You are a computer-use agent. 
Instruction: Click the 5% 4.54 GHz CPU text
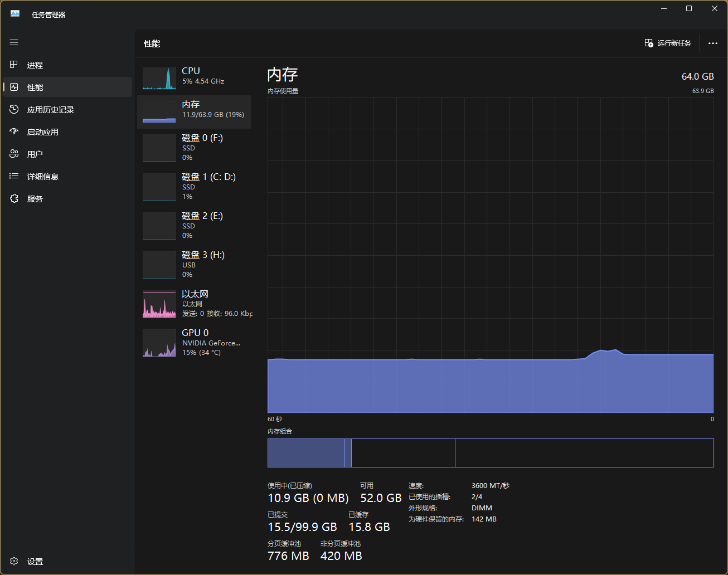(x=203, y=81)
